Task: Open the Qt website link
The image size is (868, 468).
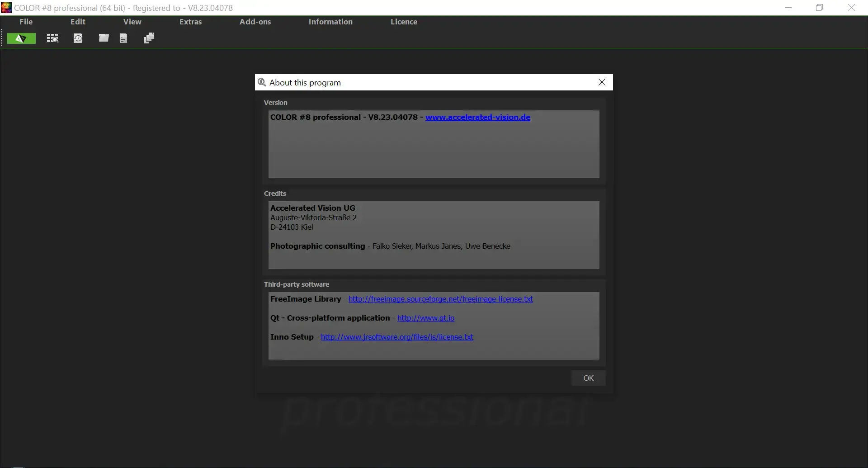Action: tap(425, 318)
